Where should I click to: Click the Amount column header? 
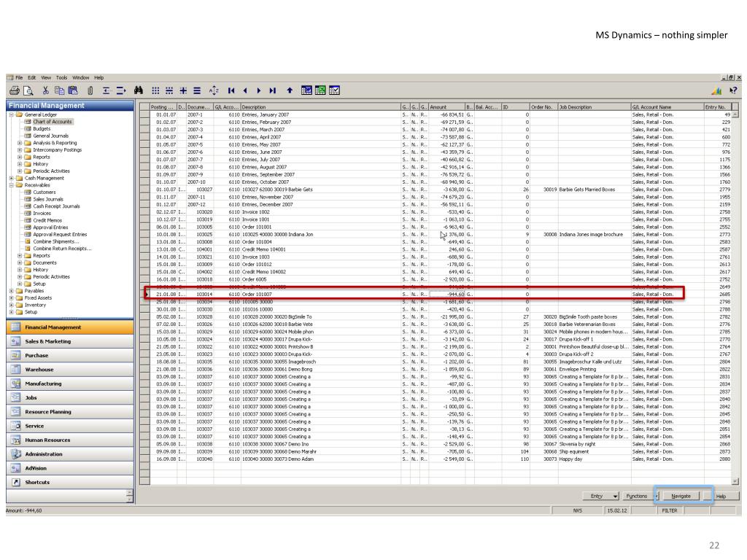446,107
